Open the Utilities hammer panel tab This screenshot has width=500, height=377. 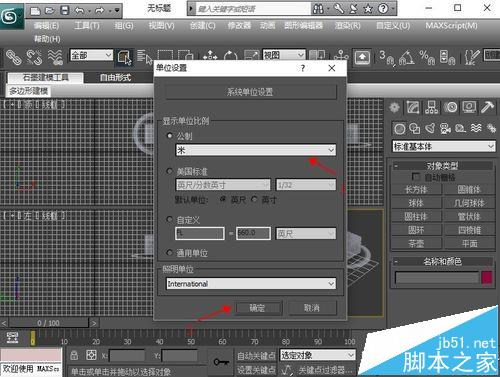pos(487,108)
